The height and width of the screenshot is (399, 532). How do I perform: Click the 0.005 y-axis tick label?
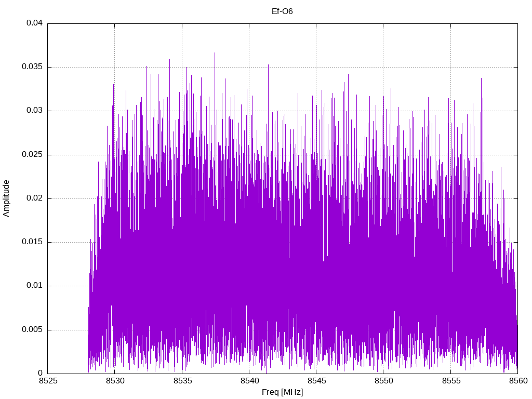(x=32, y=329)
